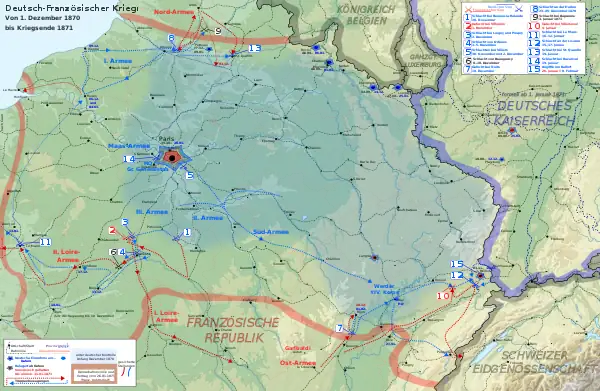Select blue battle marker number 8
The image size is (600, 391).
pyautogui.click(x=171, y=38)
